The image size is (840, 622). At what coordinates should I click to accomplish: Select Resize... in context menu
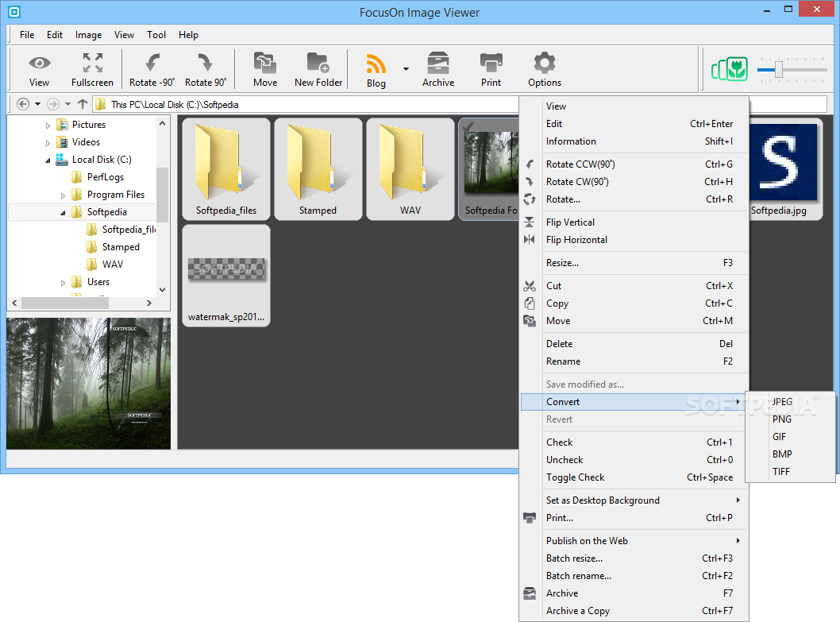pos(634,263)
